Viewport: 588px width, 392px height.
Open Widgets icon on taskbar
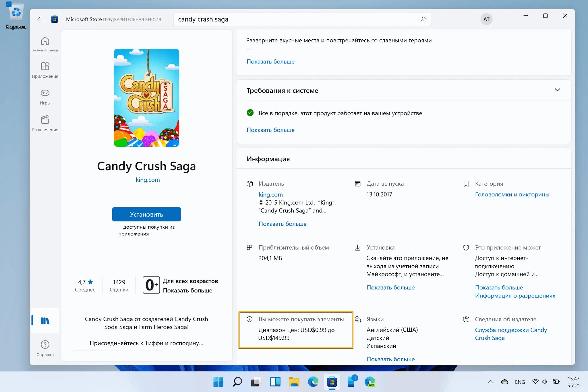275,382
